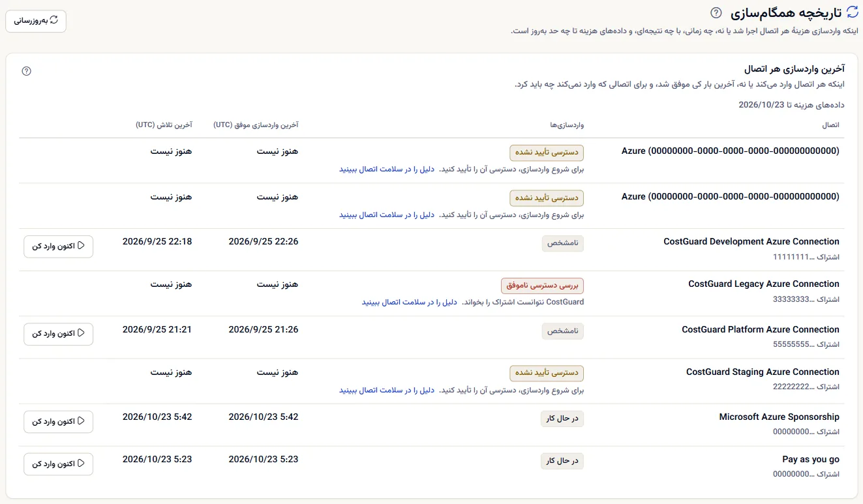Click اکنون وارد کن for Pay as you go
Screen dimensions: 863x504
point(58,464)
